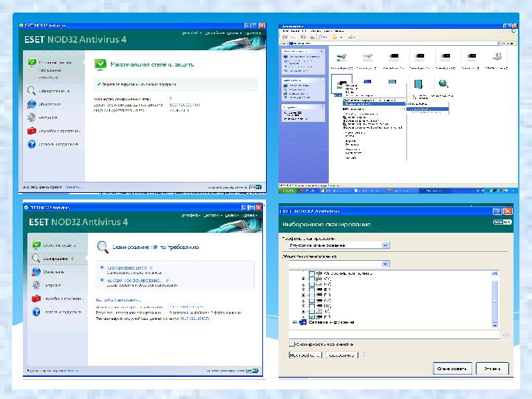Viewport: 532px width, 399px height.
Task: Click the Folders icon in the Explorer toolbar
Action: tap(335, 37)
